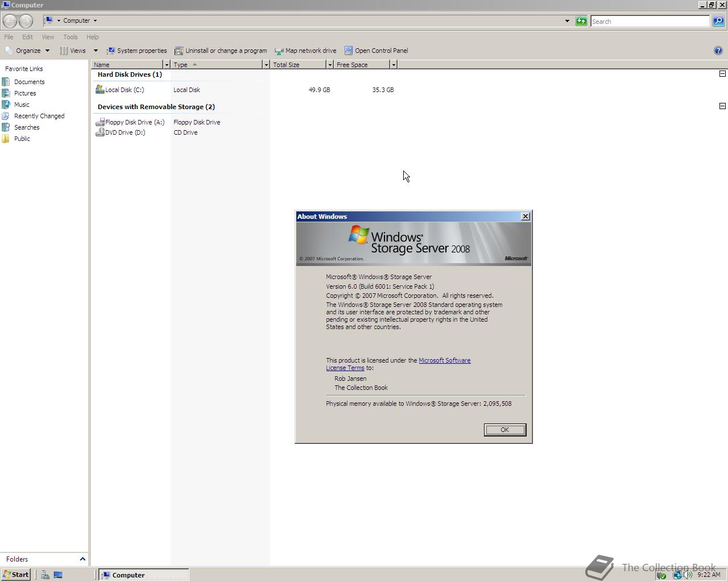Open the Edit menu
728x582 pixels.
(x=27, y=37)
